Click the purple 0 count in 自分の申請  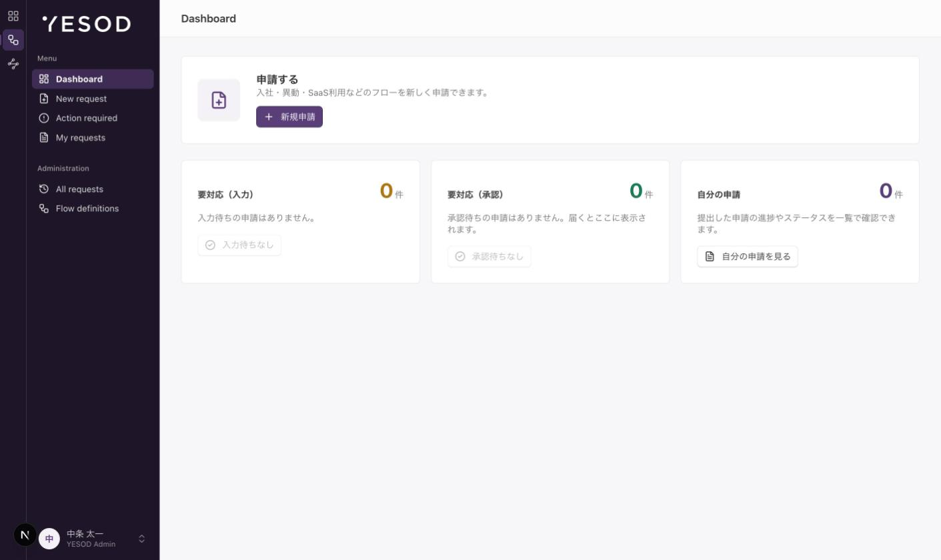coord(886,191)
